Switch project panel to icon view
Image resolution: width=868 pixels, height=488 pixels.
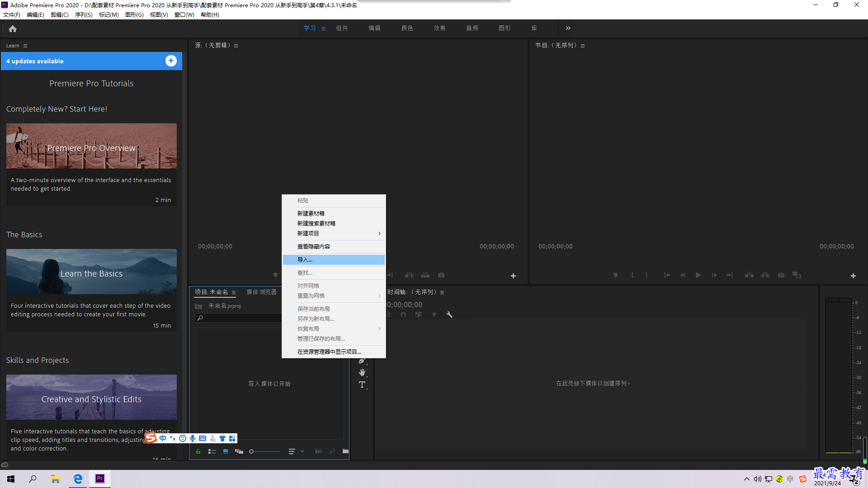(x=226, y=451)
